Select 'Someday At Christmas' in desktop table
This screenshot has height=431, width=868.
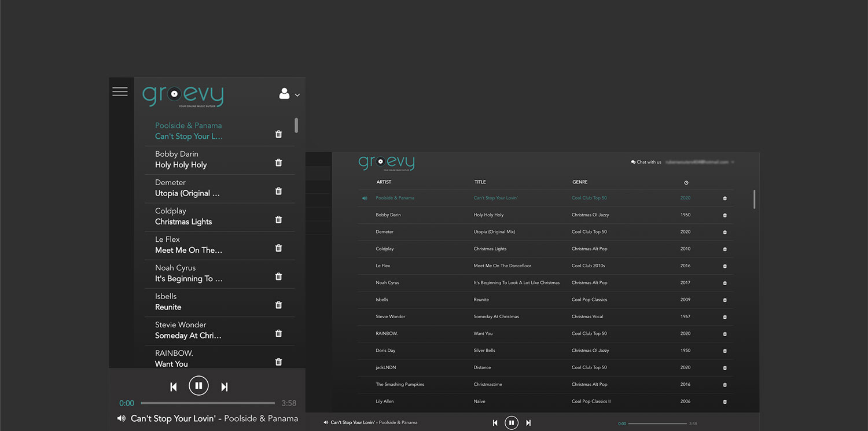click(496, 316)
